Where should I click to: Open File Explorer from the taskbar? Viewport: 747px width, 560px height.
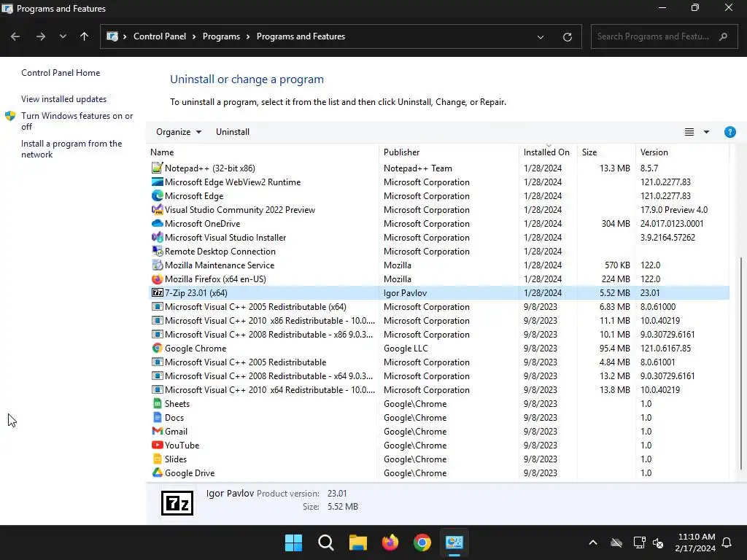(x=357, y=542)
